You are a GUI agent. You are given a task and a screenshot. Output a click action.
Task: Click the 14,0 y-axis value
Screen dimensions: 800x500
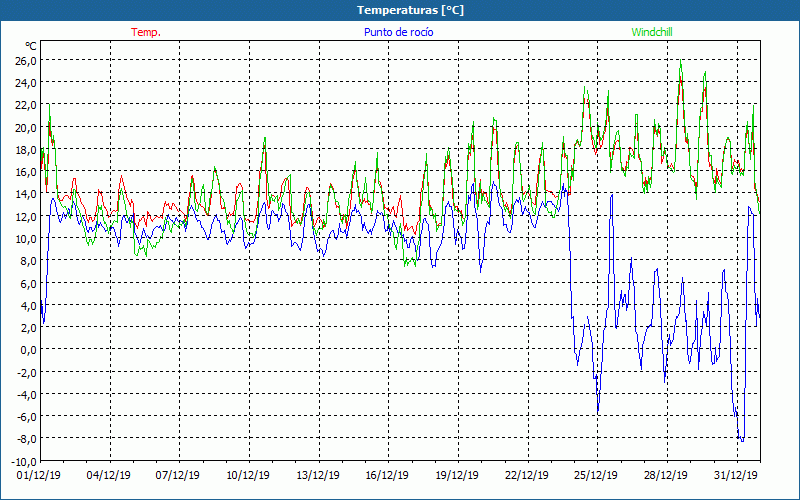tap(24, 194)
